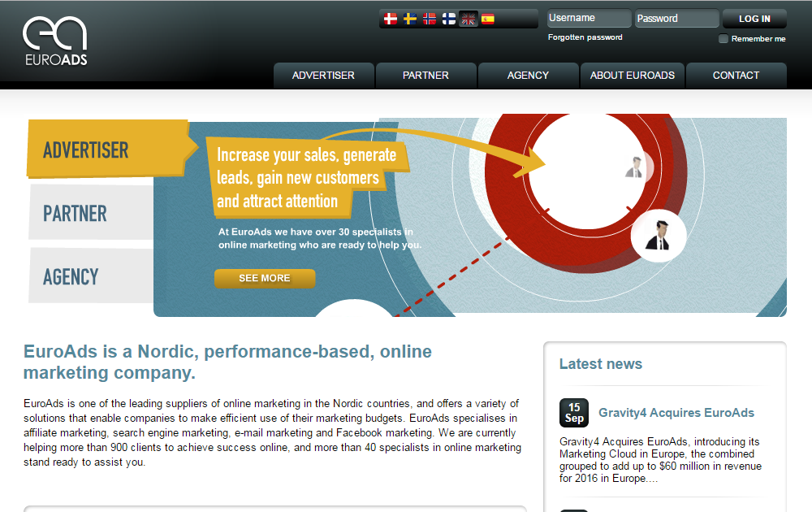Click the LOG IN button
The height and width of the screenshot is (512, 812).
coord(754,19)
